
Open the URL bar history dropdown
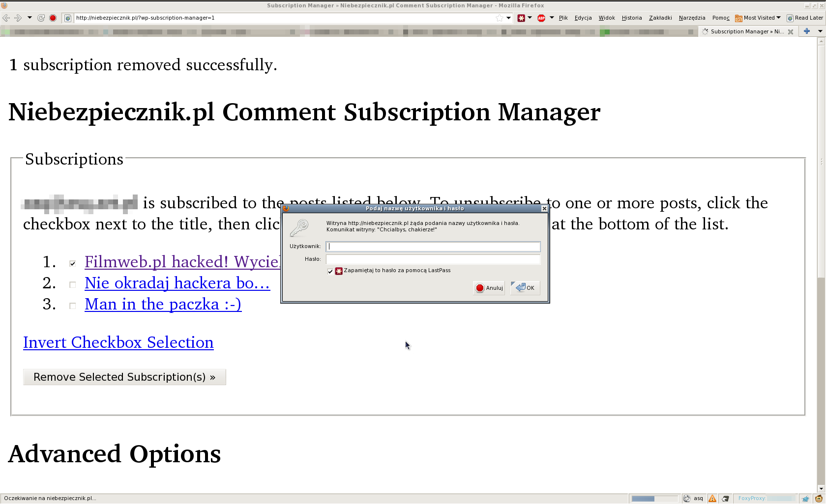(x=508, y=18)
